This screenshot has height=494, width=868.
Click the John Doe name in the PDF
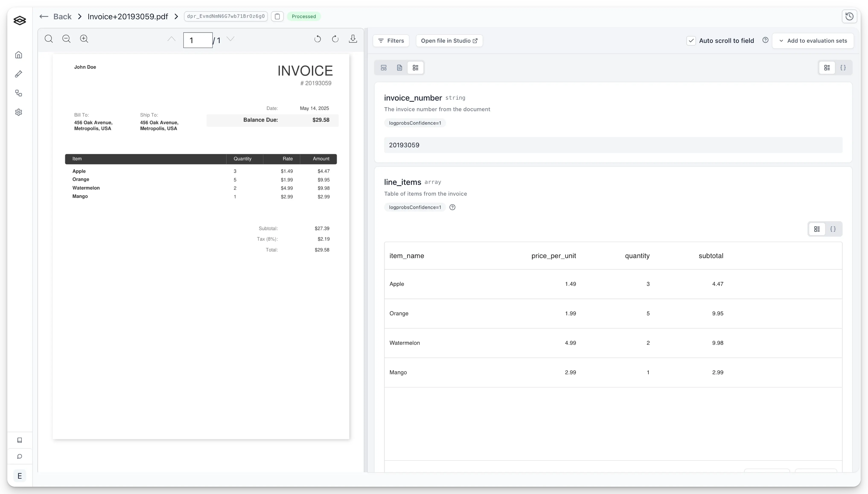[85, 67]
